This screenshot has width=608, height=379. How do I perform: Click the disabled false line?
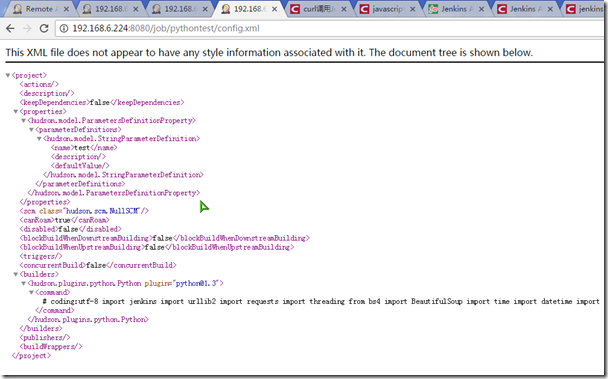pyautogui.click(x=71, y=229)
